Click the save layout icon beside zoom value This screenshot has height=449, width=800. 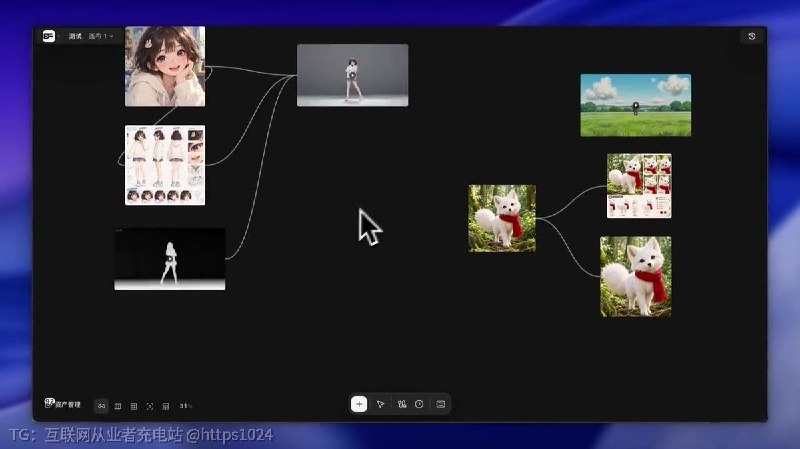pos(166,406)
